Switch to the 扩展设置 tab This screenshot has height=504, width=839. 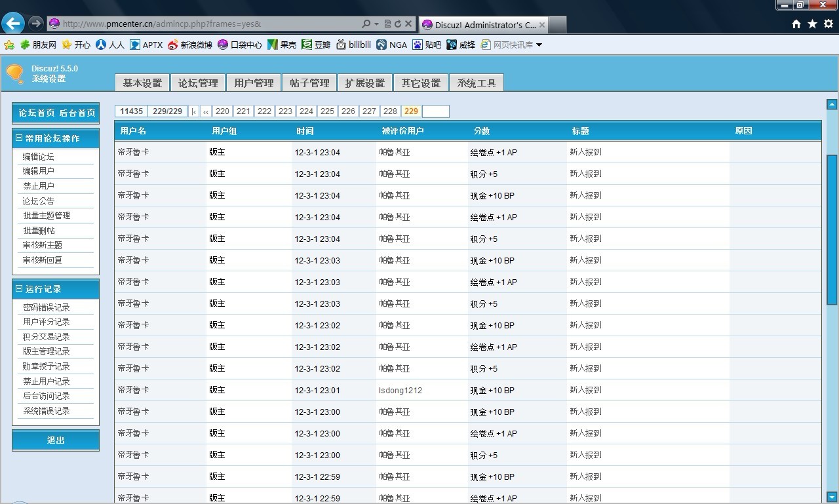coord(365,83)
